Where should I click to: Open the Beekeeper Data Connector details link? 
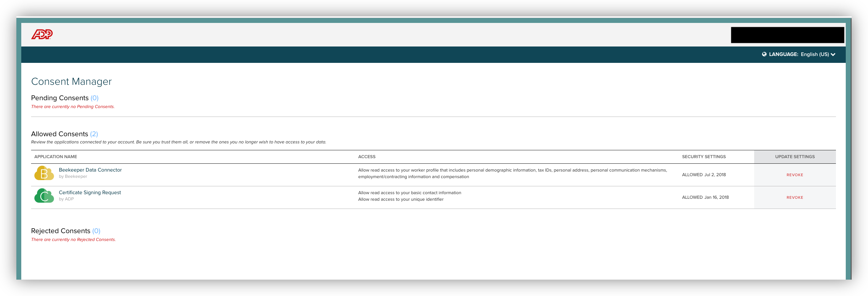coord(90,170)
